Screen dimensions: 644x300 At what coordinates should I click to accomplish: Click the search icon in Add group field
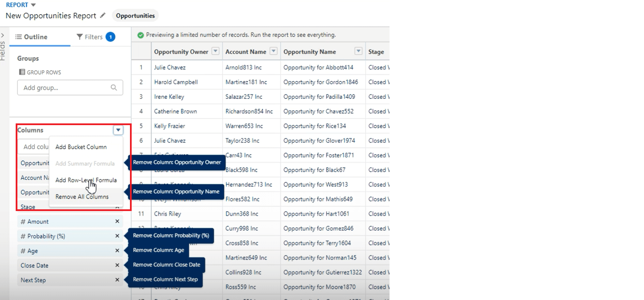[x=114, y=88]
